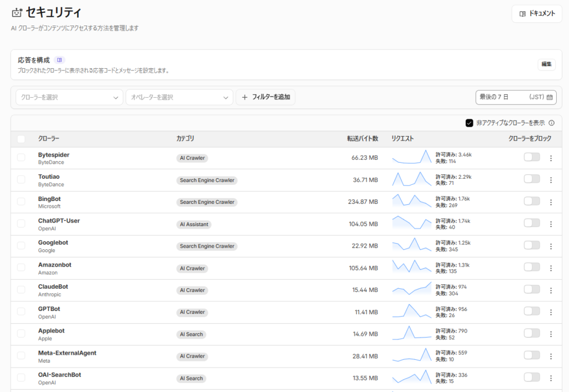This screenshot has width=569, height=392.
Task: Sort by カテゴリ column header
Action: pyautogui.click(x=185, y=138)
